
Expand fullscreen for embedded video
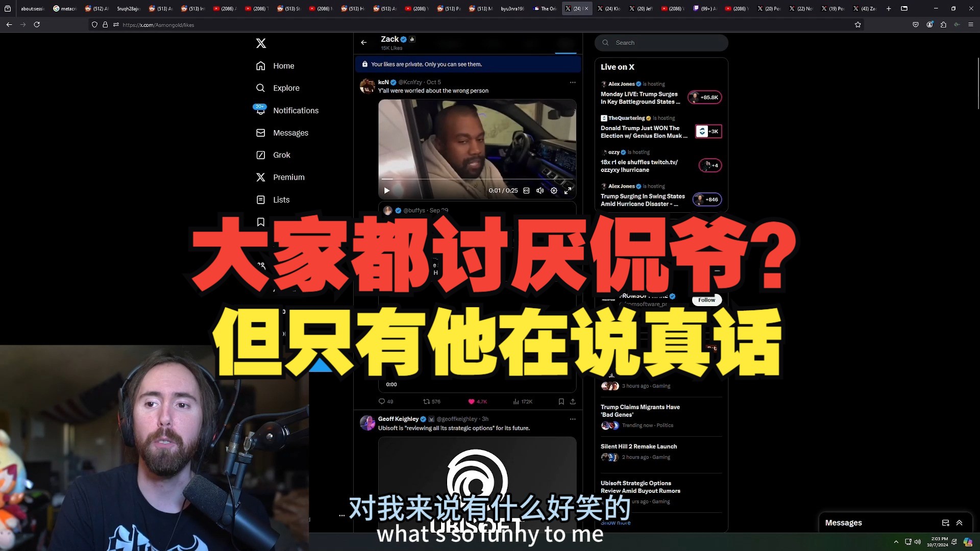coord(568,190)
